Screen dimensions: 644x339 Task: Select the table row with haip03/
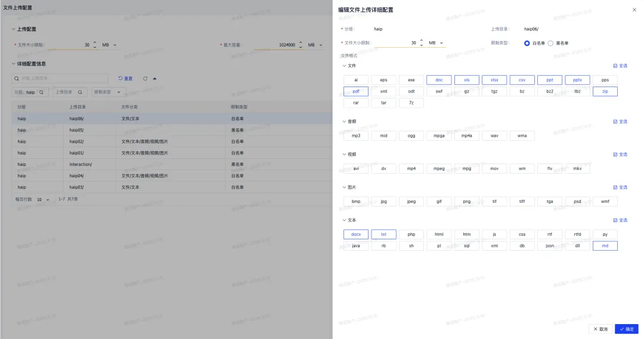tap(172, 187)
